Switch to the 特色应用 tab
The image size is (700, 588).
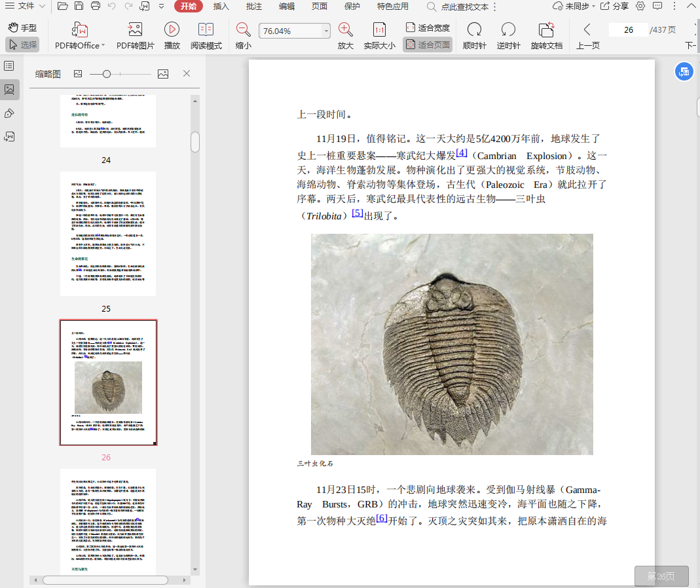[x=392, y=7]
